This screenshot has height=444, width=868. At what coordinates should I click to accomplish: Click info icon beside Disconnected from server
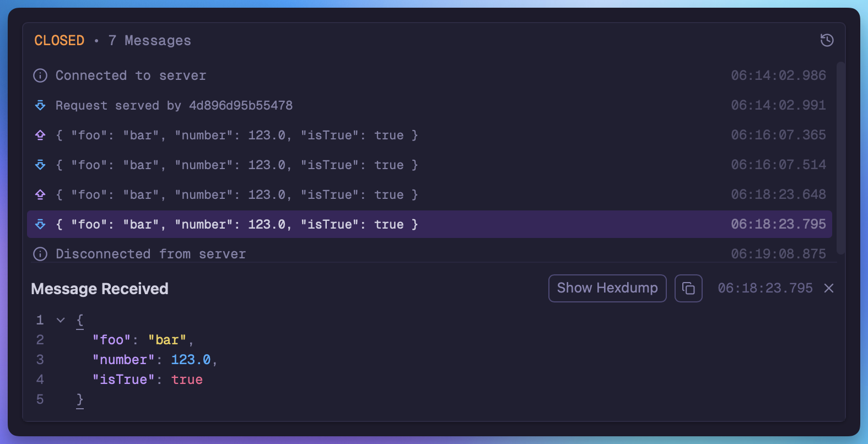click(x=40, y=254)
